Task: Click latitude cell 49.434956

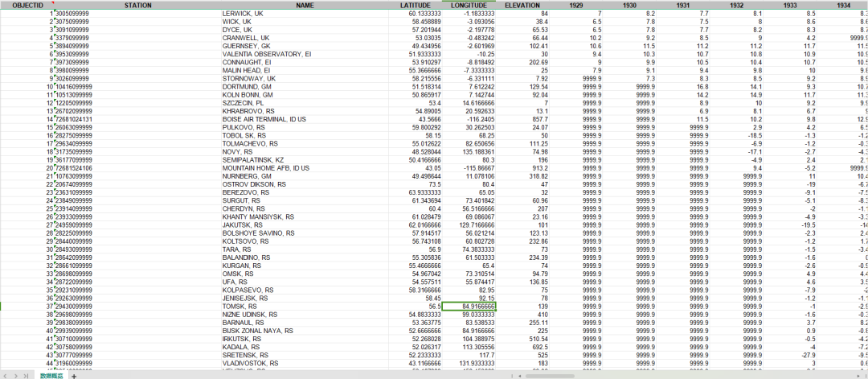Action: point(415,46)
